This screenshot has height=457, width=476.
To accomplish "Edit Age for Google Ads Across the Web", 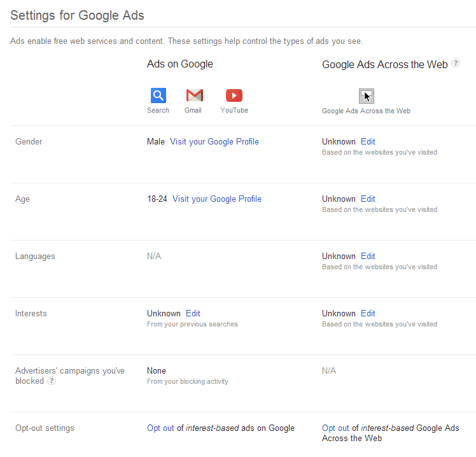I will point(368,199).
